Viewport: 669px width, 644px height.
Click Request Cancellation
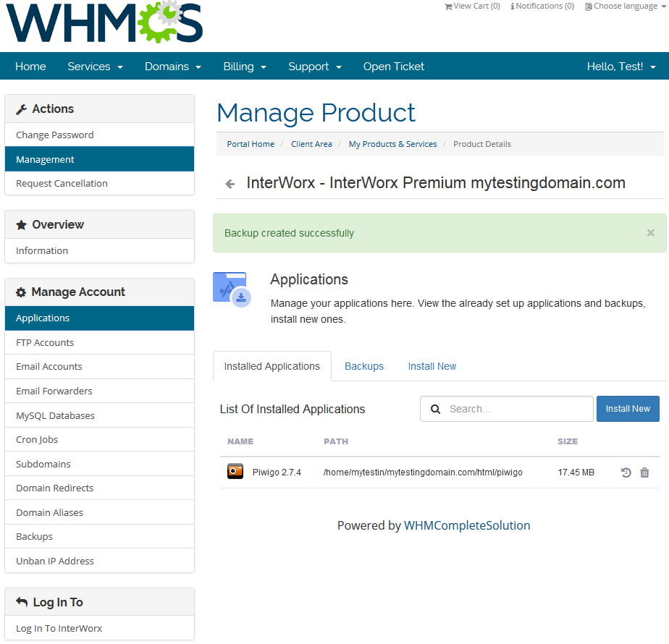99,183
